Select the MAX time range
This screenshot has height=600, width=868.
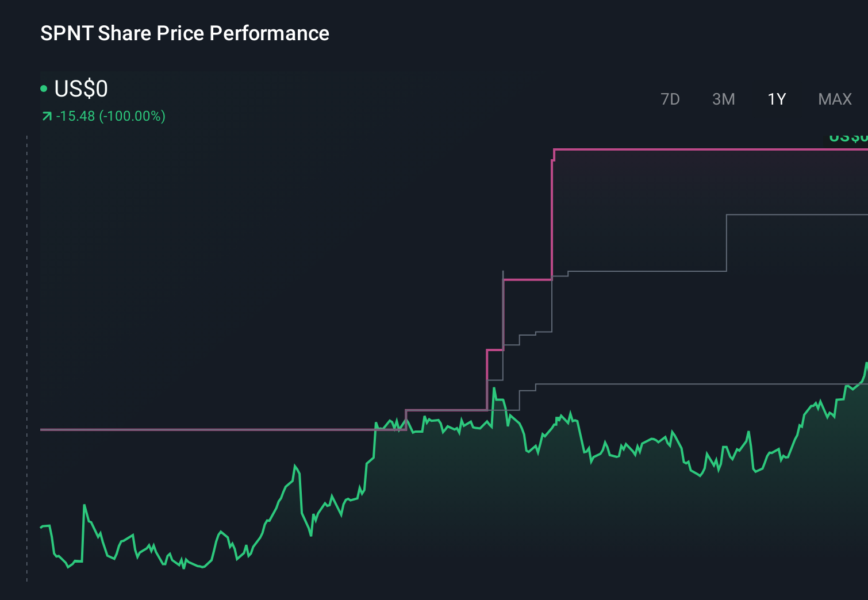834,99
